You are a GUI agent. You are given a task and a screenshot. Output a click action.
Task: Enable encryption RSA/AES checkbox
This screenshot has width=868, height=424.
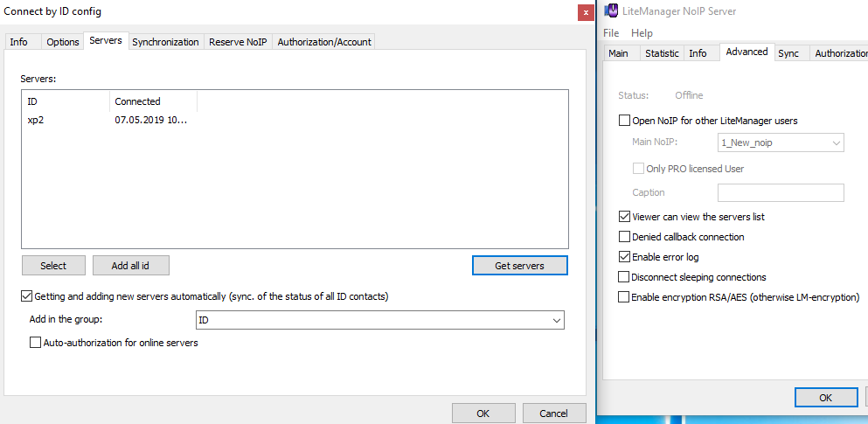point(624,297)
